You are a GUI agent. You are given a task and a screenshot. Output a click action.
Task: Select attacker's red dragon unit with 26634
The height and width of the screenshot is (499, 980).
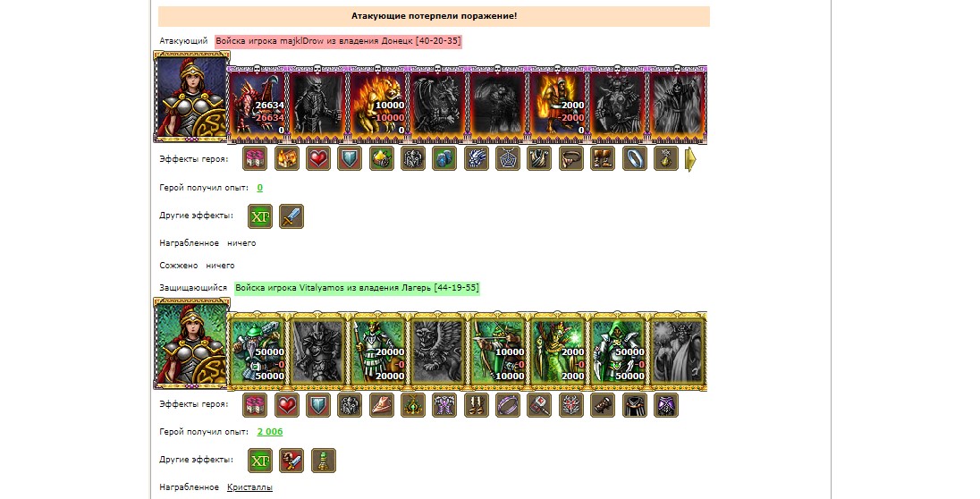(258, 105)
